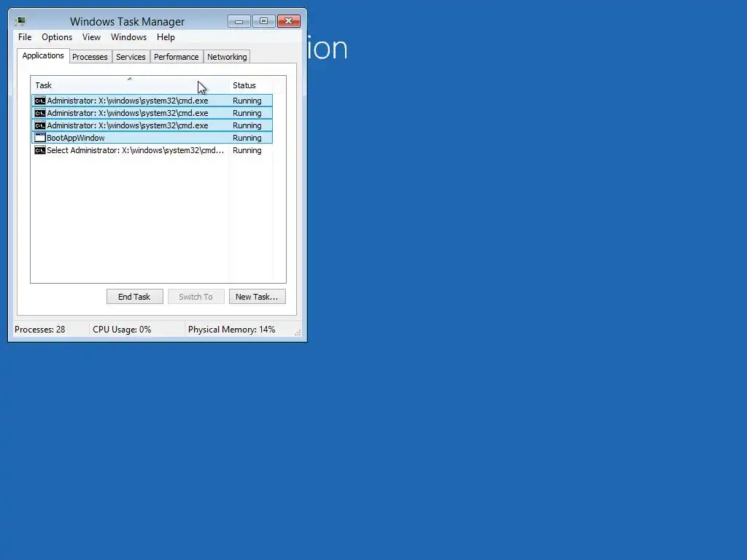Select the Select Administrator cmd task
Viewport: 747px width, 560px height.
(x=135, y=150)
